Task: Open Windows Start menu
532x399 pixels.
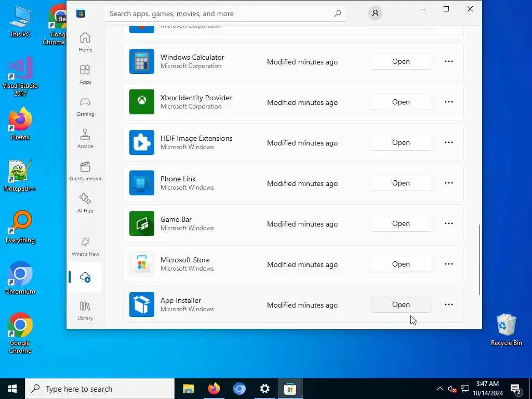Action: pos(12,389)
